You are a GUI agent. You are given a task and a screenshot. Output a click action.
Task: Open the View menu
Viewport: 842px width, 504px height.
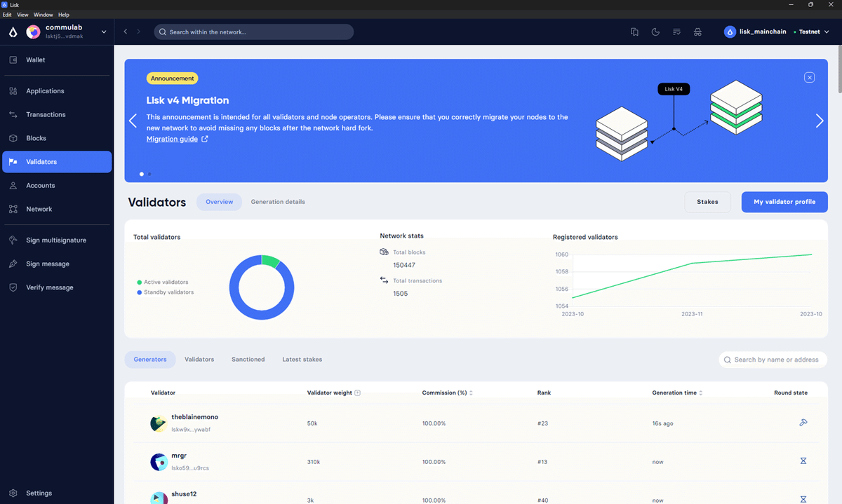point(22,15)
